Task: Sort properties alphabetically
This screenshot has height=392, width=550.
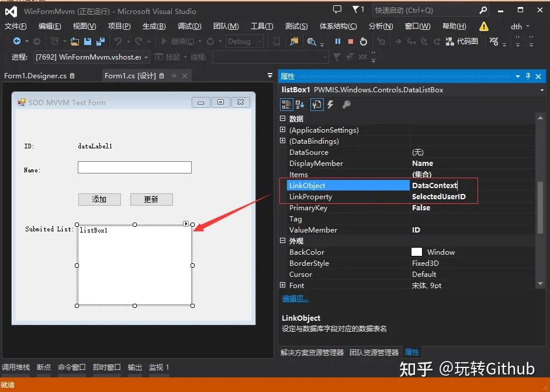Action: click(300, 105)
